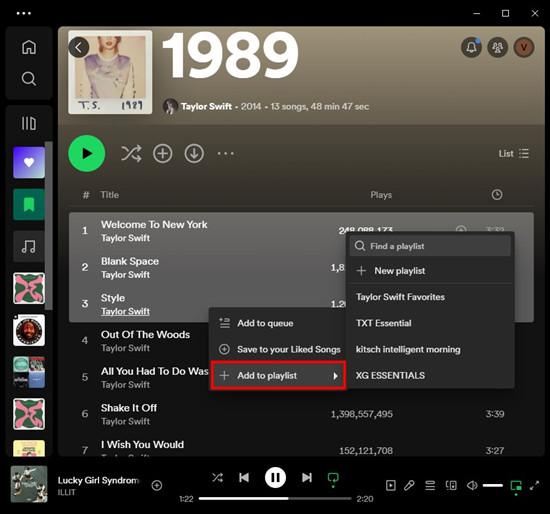Screen dimensions: 550x514
Task: Seek using playback progress bar
Action: tap(275, 498)
